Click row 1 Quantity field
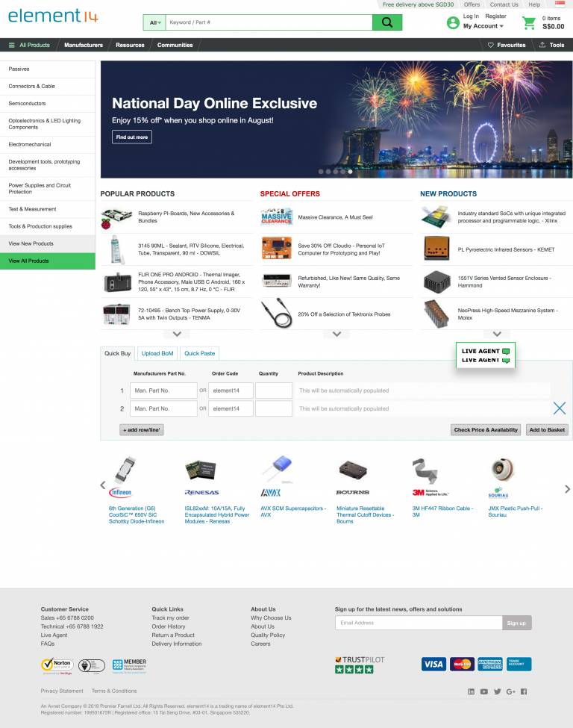This screenshot has height=728, width=573. (274, 391)
